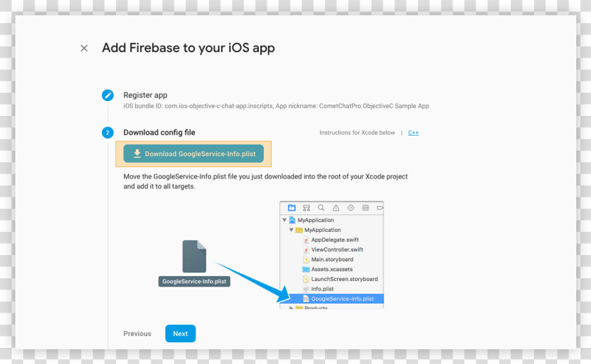Viewport: 591px width, 364px height.
Task: Click the GoogleService-Info.plist file illustration
Action: coord(194,264)
